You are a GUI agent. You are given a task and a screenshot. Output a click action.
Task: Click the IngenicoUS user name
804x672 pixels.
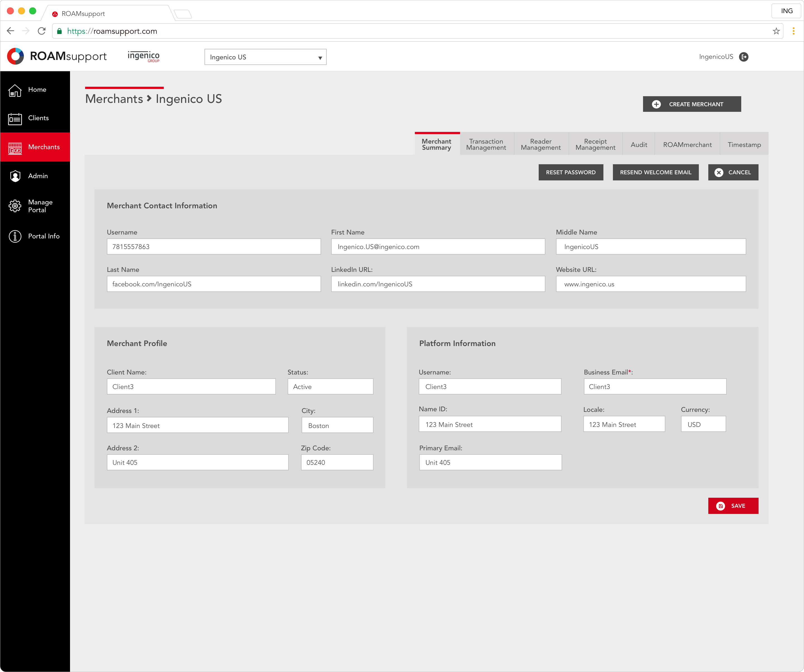[x=716, y=57]
